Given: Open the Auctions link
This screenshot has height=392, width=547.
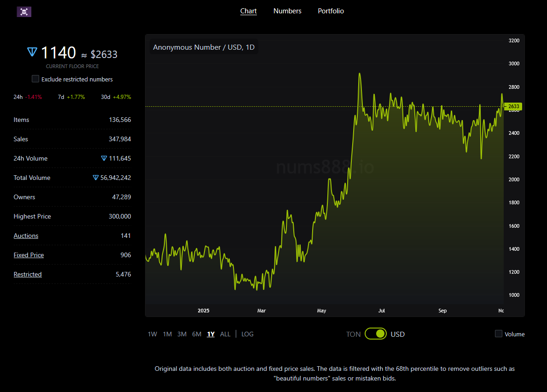Looking at the screenshot, I should [26, 236].
